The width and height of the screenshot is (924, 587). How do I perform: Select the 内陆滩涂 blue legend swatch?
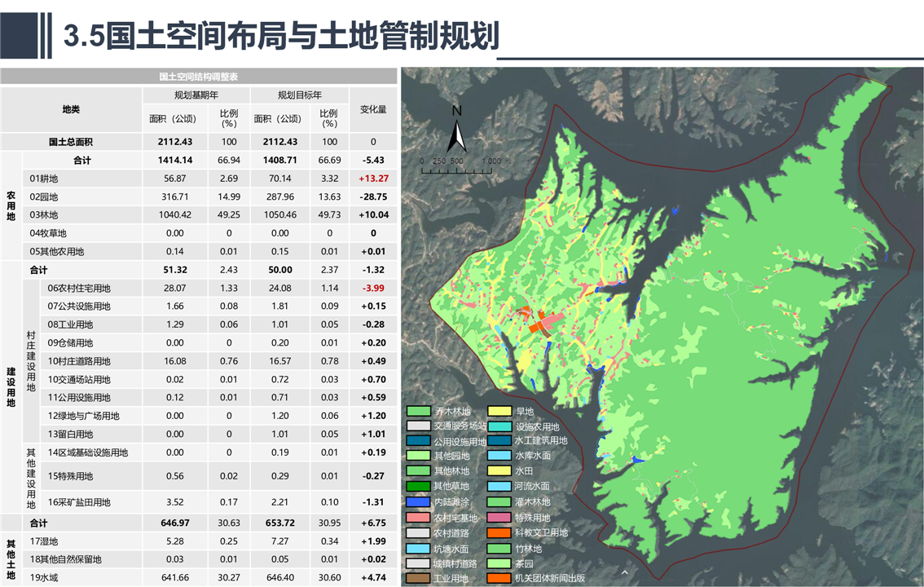coord(418,501)
